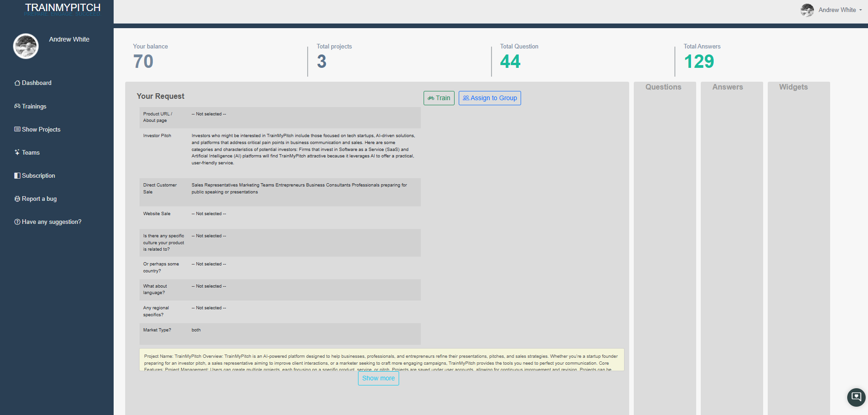Open Have any suggestion?
Image resolution: width=868 pixels, height=415 pixels.
tap(52, 222)
